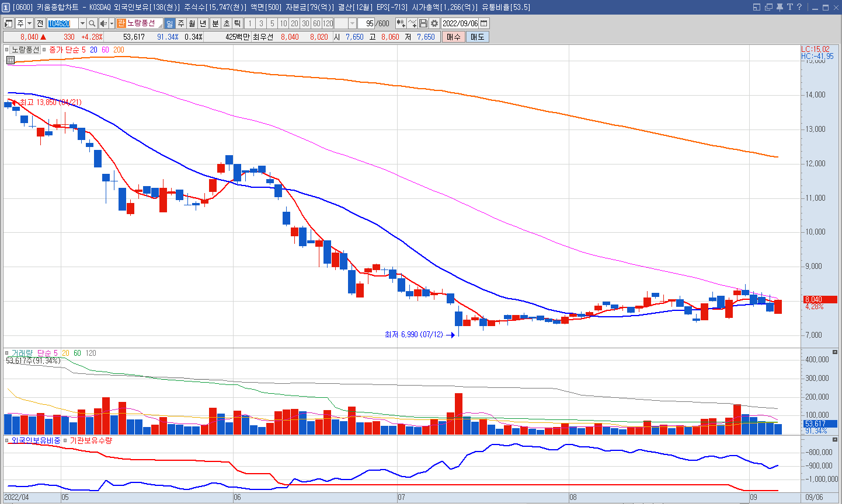The image size is (842, 504).
Task: Click the orange 200 moving average label
Action: point(119,50)
